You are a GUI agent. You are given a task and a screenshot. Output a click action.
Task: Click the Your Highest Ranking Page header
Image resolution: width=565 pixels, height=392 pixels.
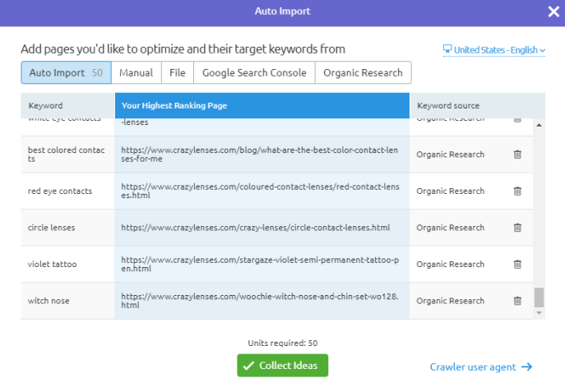point(174,106)
